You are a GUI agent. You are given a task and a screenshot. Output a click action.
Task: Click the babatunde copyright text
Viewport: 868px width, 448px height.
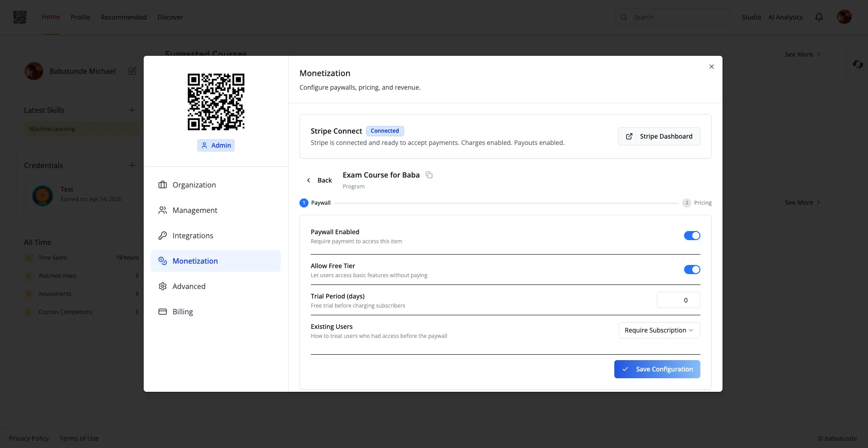click(837, 438)
